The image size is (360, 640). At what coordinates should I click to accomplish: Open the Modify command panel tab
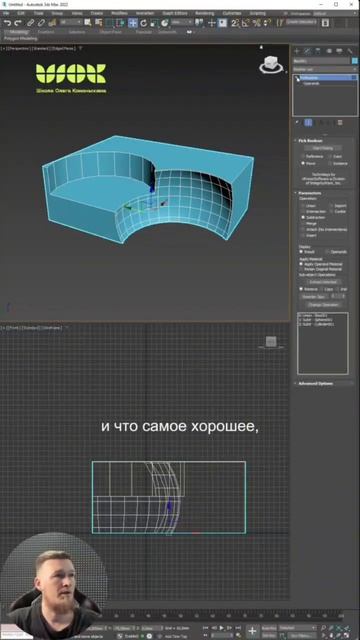click(x=307, y=51)
